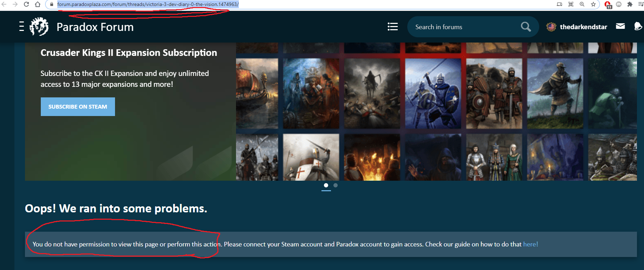The image size is (644, 270).
Task: Click the Paradox dragon logo
Action: click(39, 27)
